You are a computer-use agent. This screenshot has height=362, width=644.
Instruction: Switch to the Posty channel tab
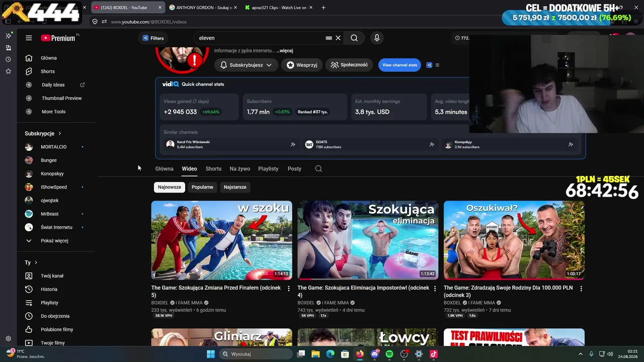click(x=294, y=169)
